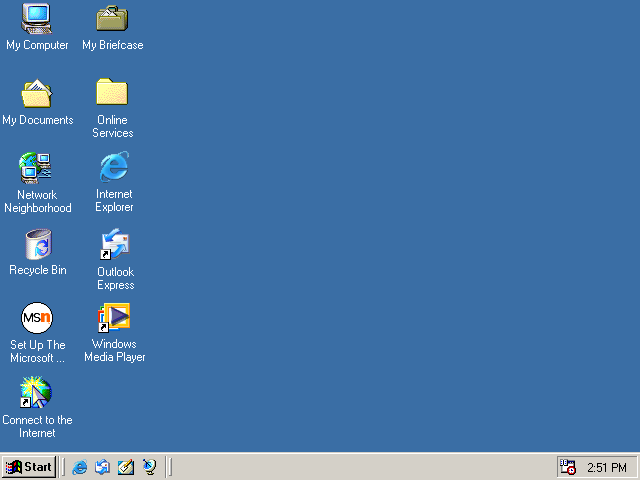This screenshot has height=480, width=640.
Task: Click the "Network Neighborhood" label text
Action: tap(38, 202)
